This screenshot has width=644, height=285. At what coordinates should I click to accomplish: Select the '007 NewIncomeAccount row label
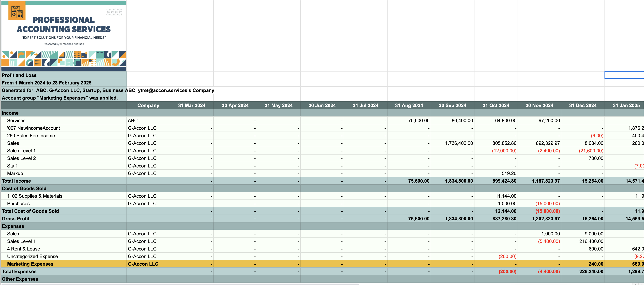coord(34,128)
